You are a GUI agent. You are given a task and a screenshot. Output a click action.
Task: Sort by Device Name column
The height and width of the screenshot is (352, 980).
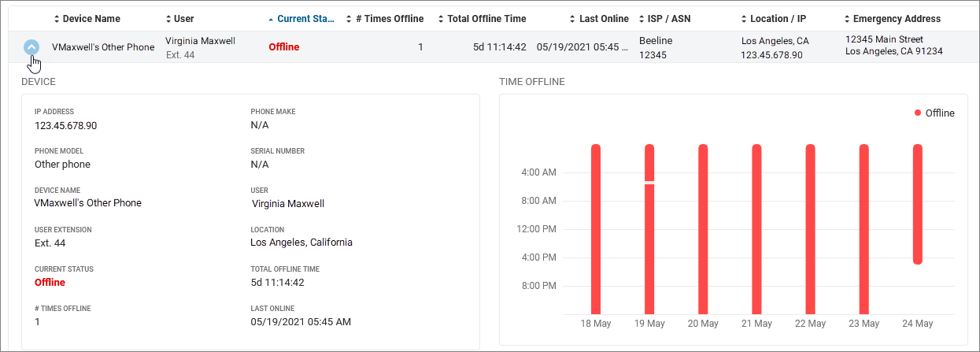coord(91,18)
